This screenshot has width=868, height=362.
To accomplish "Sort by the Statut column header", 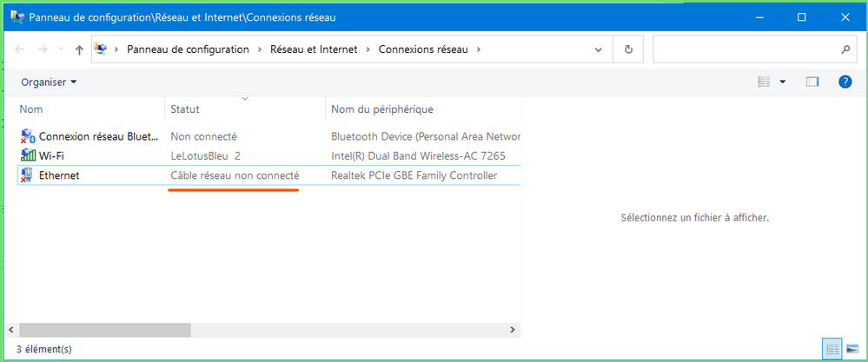I will pos(185,109).
